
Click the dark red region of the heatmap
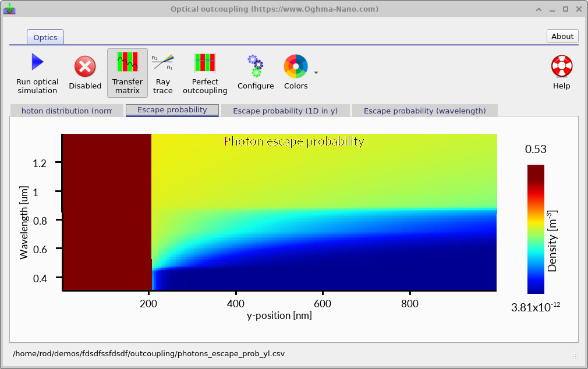pyautogui.click(x=107, y=212)
